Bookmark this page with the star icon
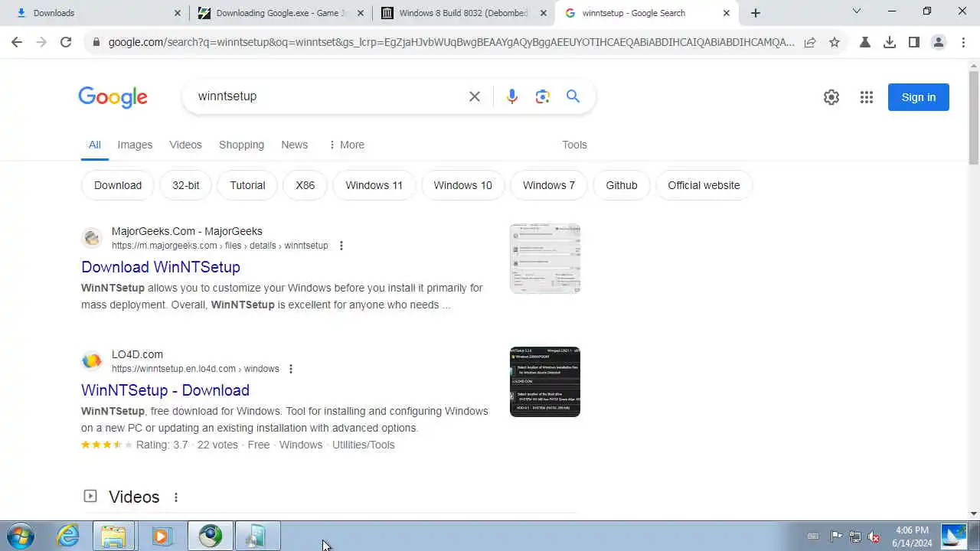The image size is (980, 551). pyautogui.click(x=835, y=43)
